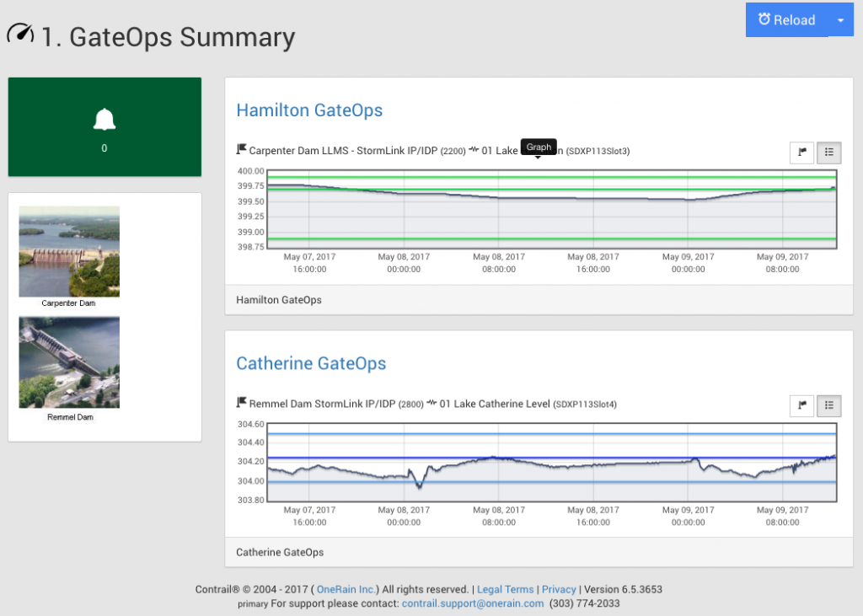Select the Remmel Dam thumbnail photo

coord(69,362)
